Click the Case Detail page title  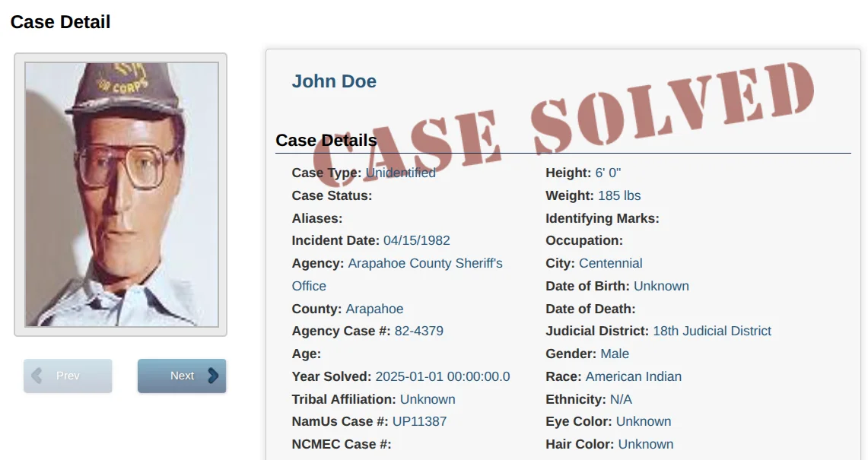click(x=60, y=22)
